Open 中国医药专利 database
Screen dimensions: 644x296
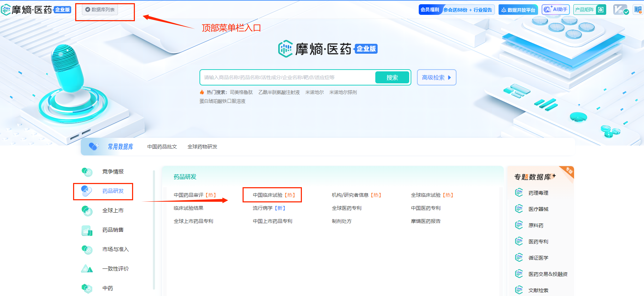(x=426, y=208)
